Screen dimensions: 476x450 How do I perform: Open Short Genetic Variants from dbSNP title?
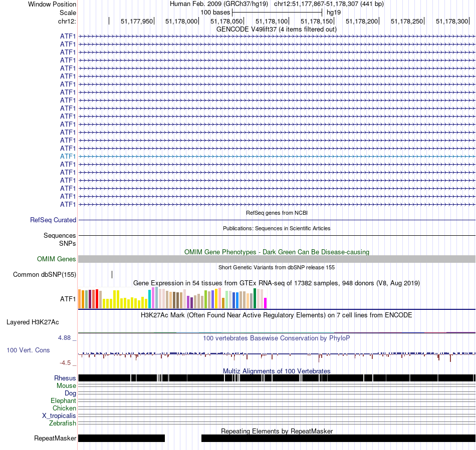point(277,267)
